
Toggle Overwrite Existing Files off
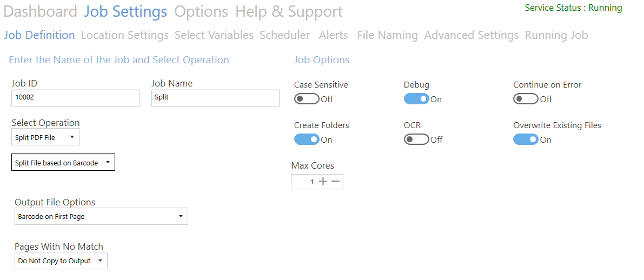526,139
